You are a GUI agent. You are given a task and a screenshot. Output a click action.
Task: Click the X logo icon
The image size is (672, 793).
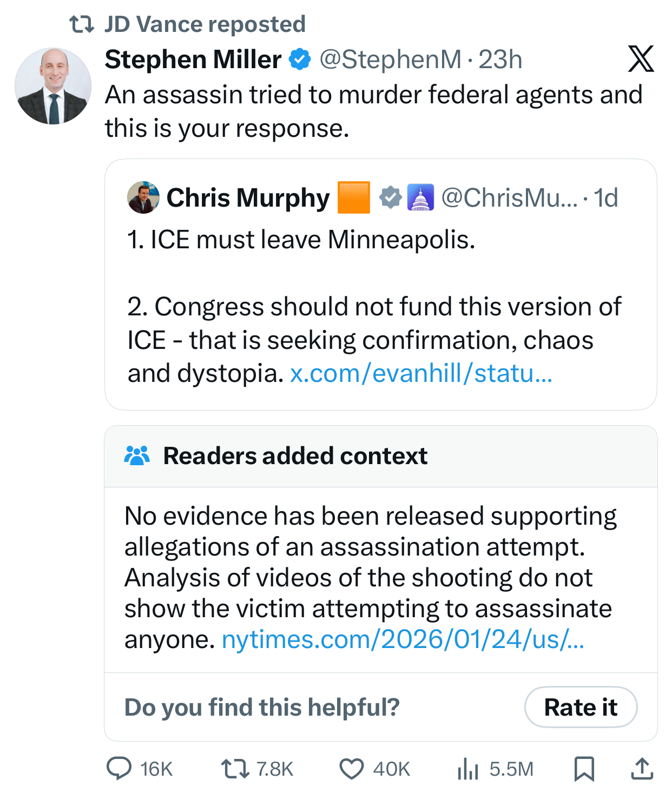(641, 59)
